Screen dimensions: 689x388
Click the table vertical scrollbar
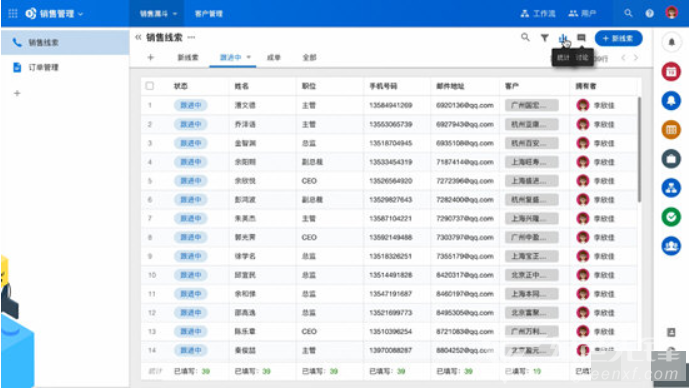[639, 149]
